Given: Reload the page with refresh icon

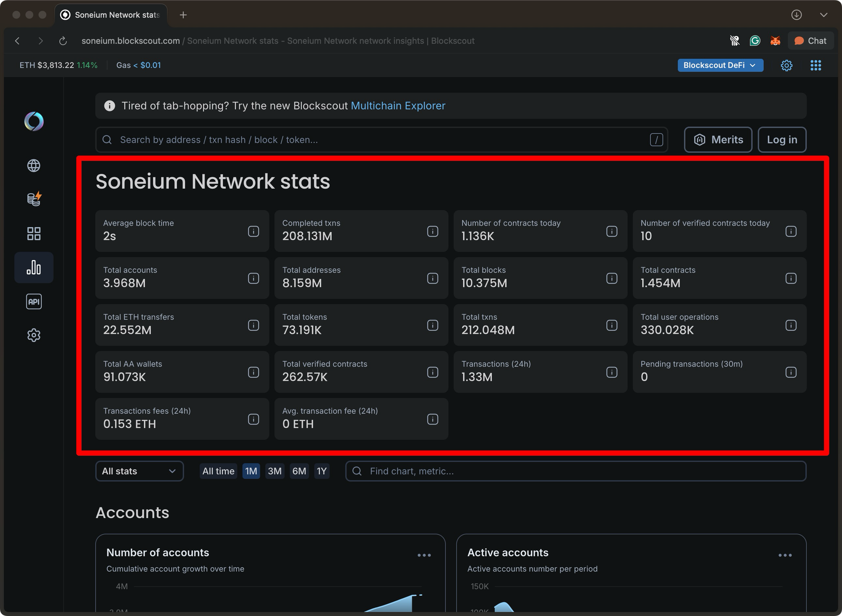Looking at the screenshot, I should [x=63, y=41].
